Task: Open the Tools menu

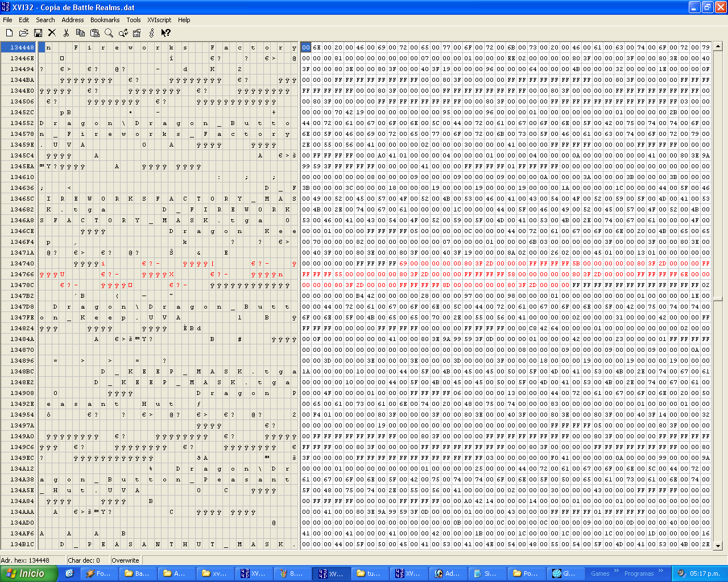Action: point(134,20)
